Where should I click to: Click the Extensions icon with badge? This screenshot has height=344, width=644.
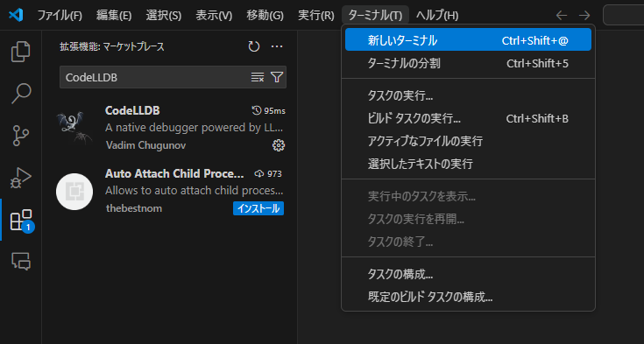click(20, 220)
